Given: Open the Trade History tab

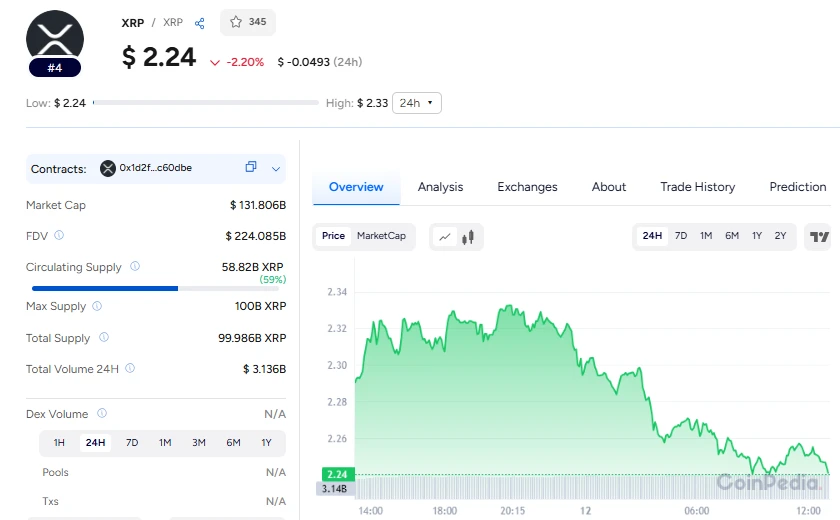Looking at the screenshot, I should click(698, 187).
